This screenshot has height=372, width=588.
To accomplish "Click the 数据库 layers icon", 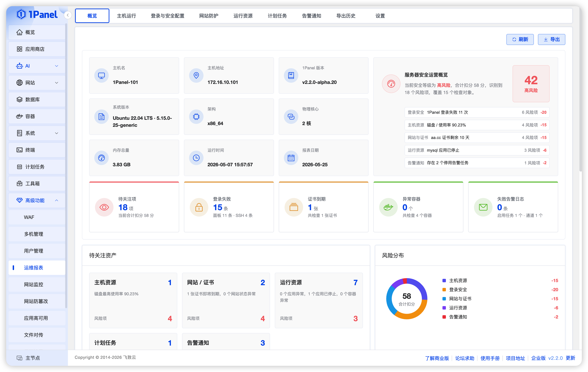I will (20, 100).
